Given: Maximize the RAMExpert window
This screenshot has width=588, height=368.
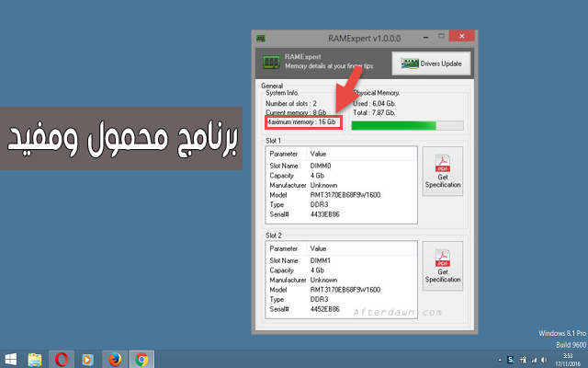Looking at the screenshot, I should coord(441,36).
